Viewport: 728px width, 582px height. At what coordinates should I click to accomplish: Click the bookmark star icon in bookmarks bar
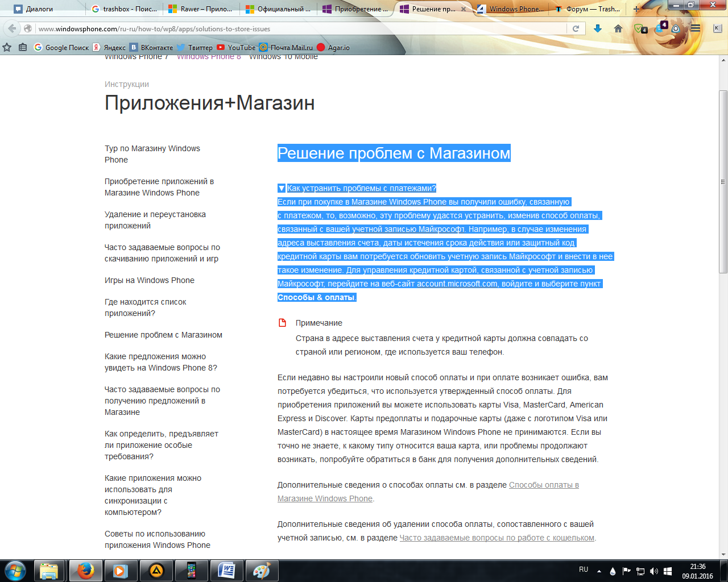pos(7,47)
